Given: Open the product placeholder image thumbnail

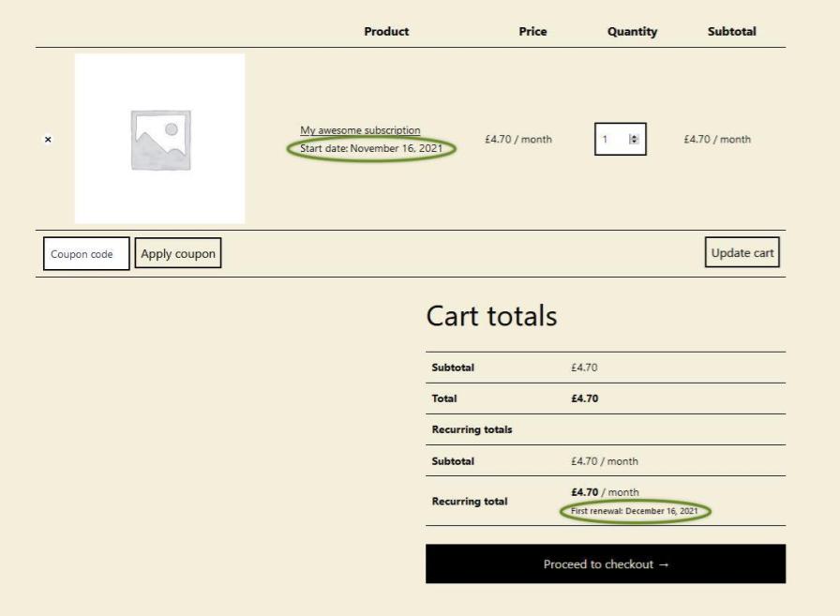Looking at the screenshot, I should (159, 138).
